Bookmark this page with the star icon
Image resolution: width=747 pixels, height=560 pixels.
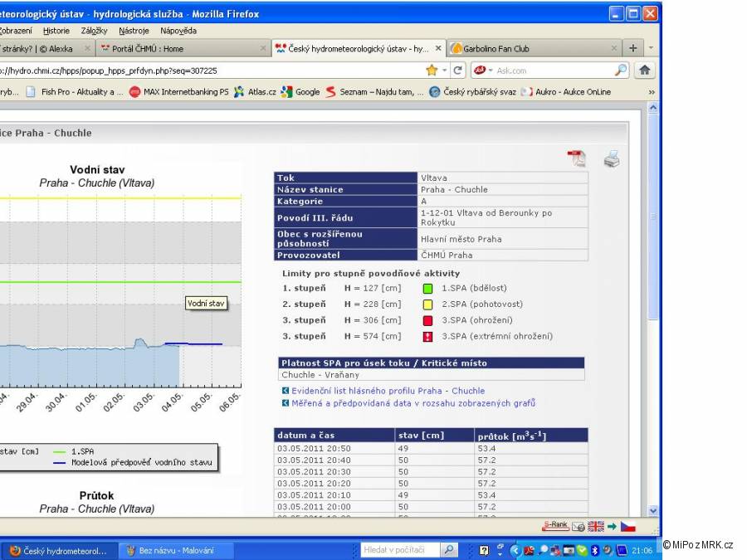pos(432,71)
